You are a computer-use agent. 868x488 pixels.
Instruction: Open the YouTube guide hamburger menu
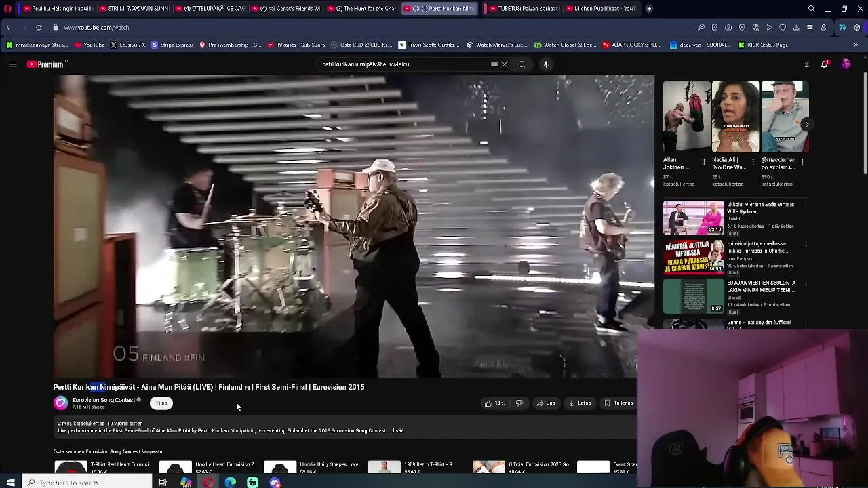click(13, 64)
